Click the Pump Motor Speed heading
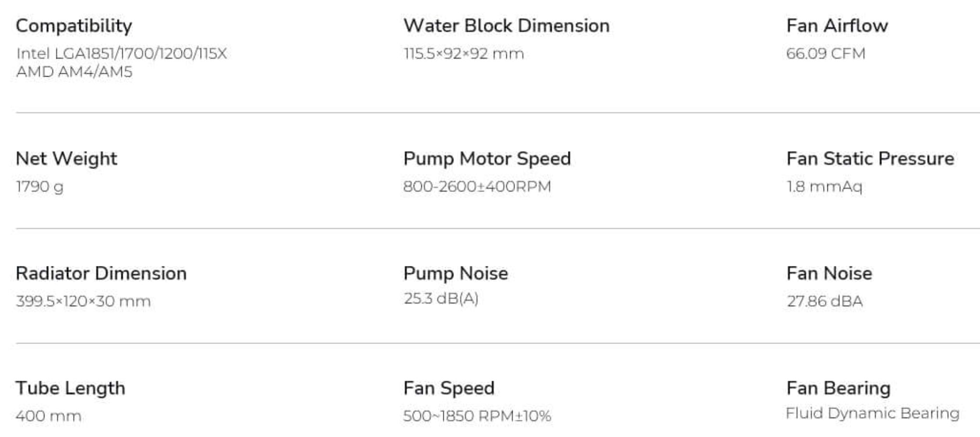980x437 pixels. coord(487,159)
